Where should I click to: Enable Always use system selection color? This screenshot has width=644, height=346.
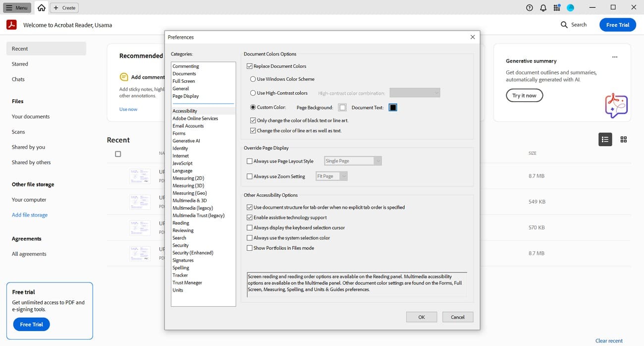(250, 238)
